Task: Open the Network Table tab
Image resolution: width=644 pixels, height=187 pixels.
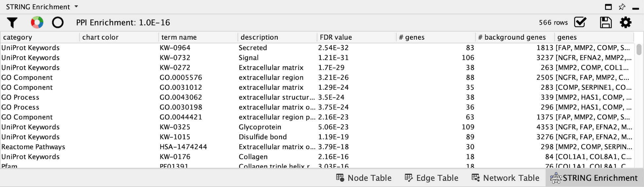Action: [505, 178]
